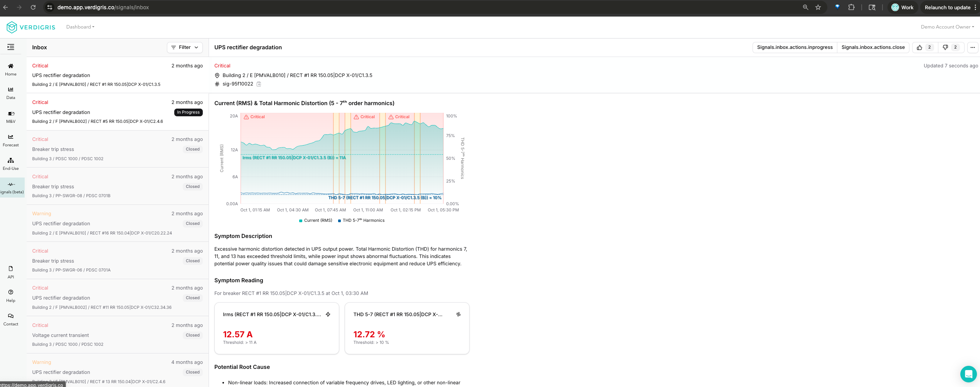Click the Irms reading card showing 12.57 A
Image resolution: width=980 pixels, height=387 pixels.
point(277,328)
